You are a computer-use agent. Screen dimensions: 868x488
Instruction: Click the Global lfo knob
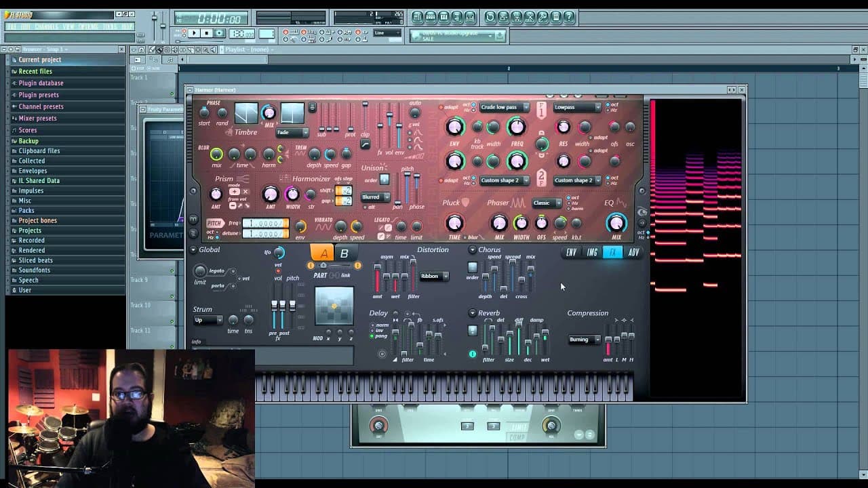click(279, 253)
